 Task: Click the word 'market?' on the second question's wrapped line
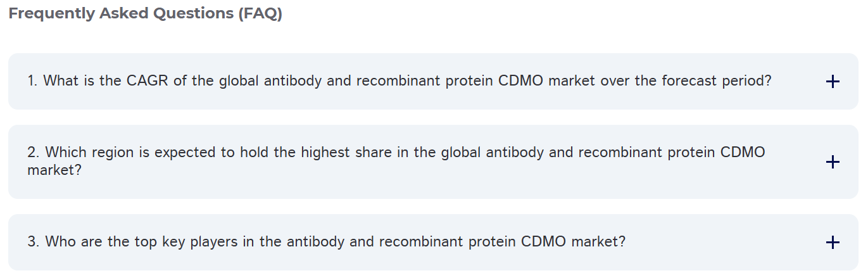point(54,170)
